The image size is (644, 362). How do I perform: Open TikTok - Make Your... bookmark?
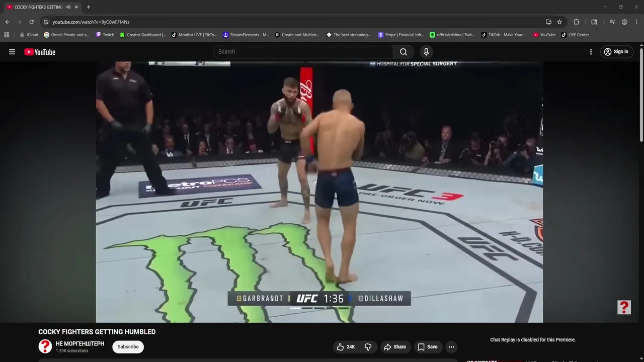click(503, 35)
